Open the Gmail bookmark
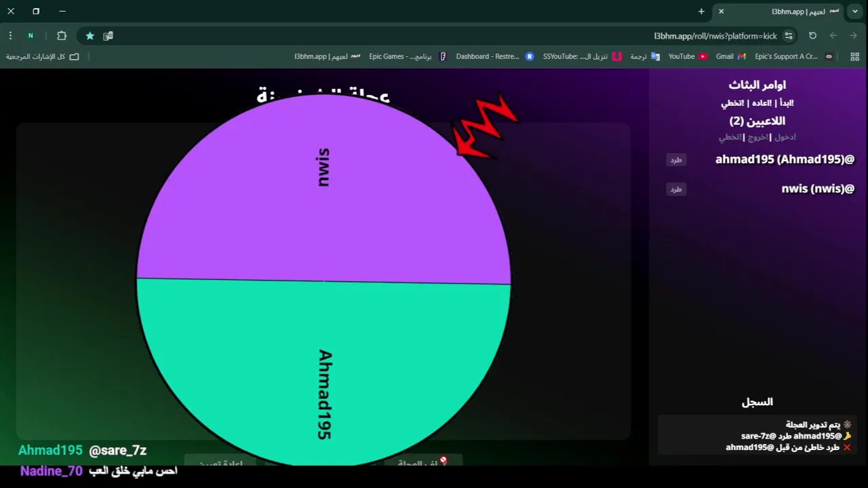 click(730, 56)
